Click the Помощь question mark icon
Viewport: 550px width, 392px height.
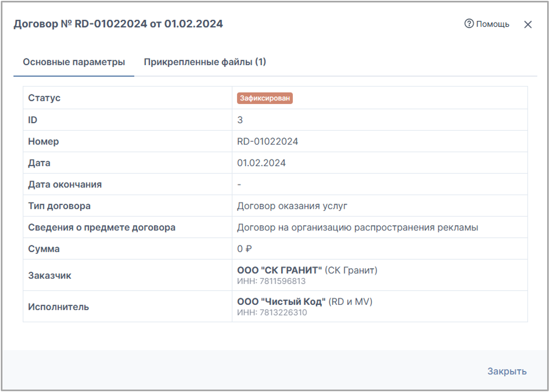click(469, 23)
